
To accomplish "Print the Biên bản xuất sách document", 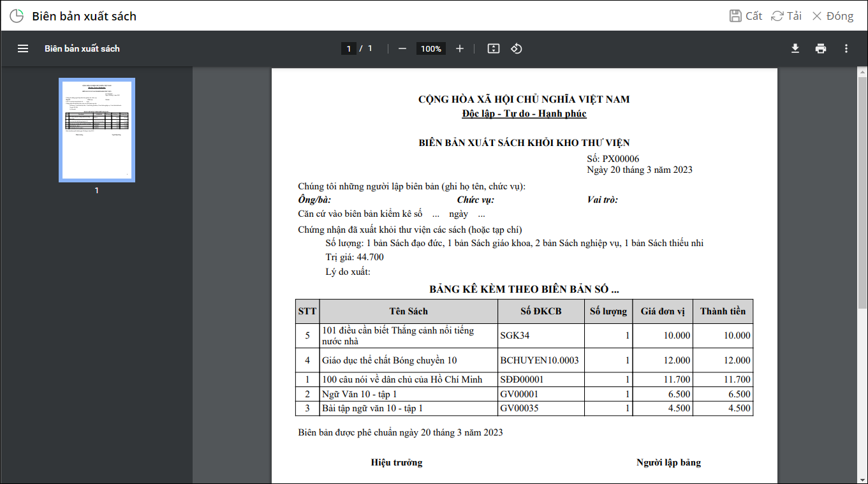I will [821, 48].
